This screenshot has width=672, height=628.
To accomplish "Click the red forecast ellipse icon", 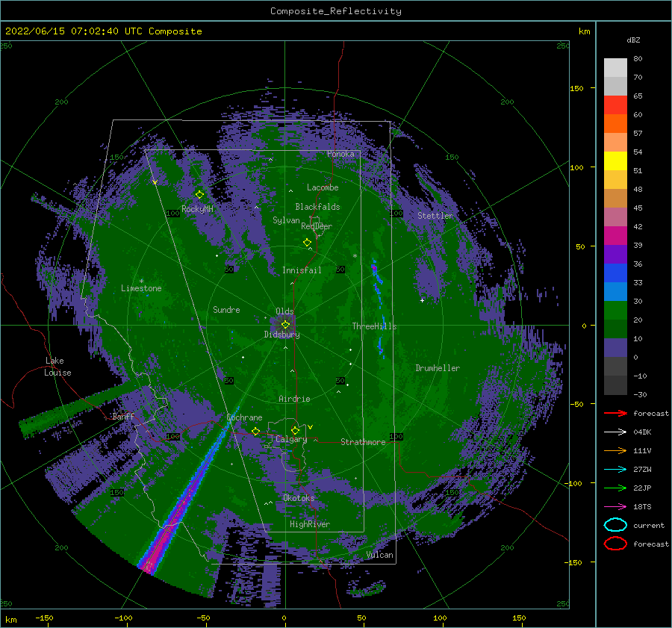I will (615, 544).
